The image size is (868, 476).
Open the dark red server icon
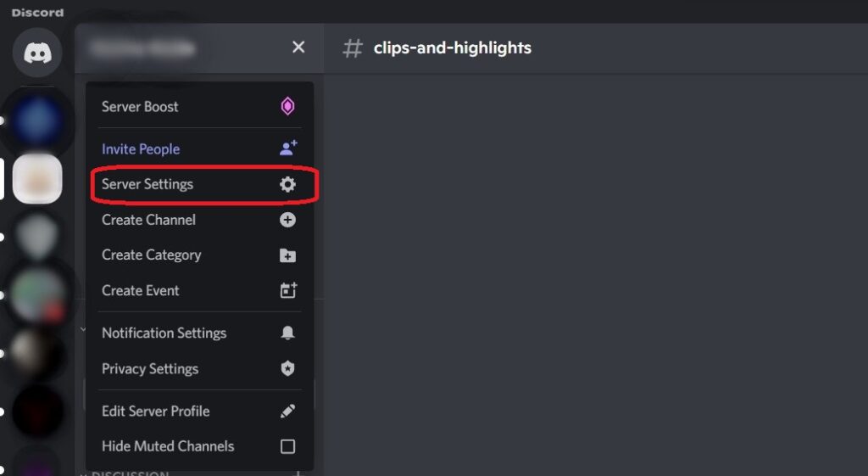click(x=37, y=412)
